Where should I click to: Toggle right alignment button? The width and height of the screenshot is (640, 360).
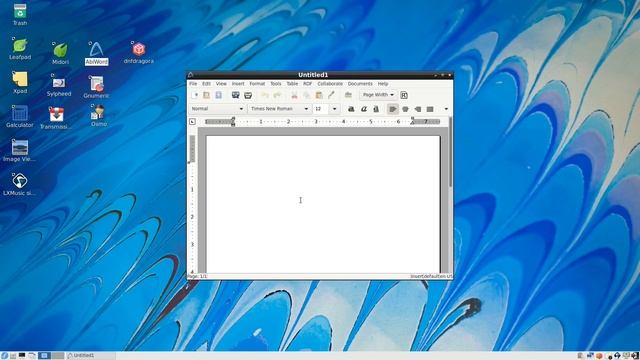(418, 109)
